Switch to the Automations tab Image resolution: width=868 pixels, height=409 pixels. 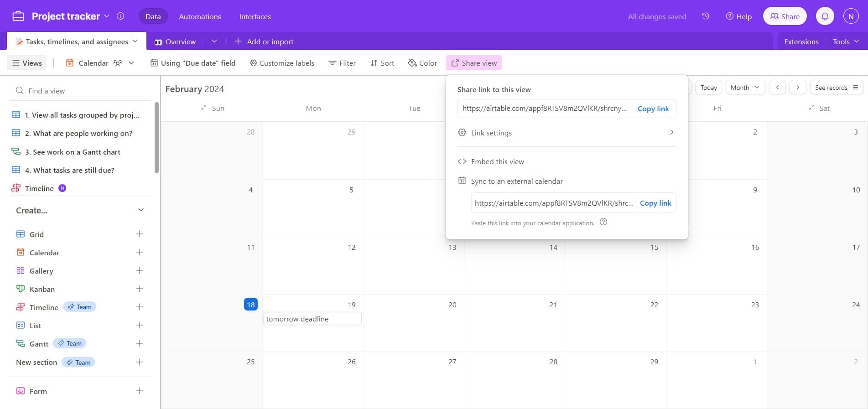[x=200, y=16]
